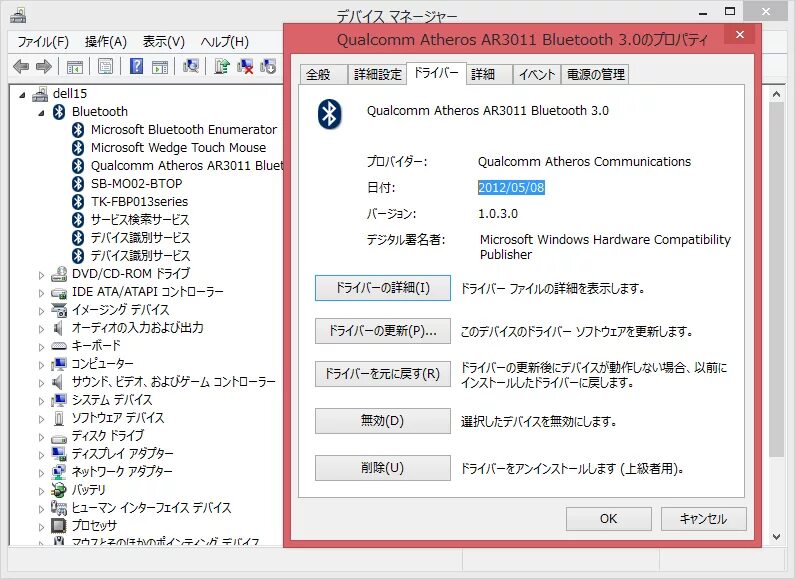Switch to the 全般 tab
The width and height of the screenshot is (795, 579).
pyautogui.click(x=323, y=75)
